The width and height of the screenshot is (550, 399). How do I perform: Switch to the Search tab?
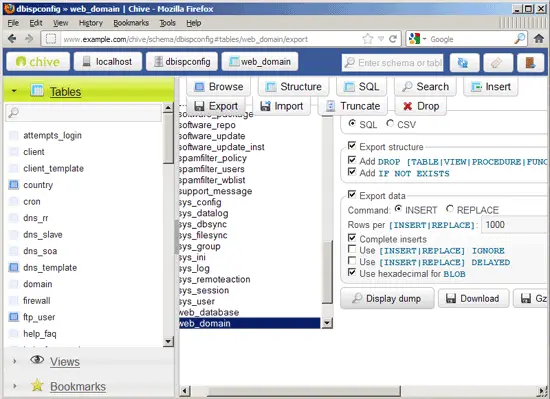click(x=425, y=87)
